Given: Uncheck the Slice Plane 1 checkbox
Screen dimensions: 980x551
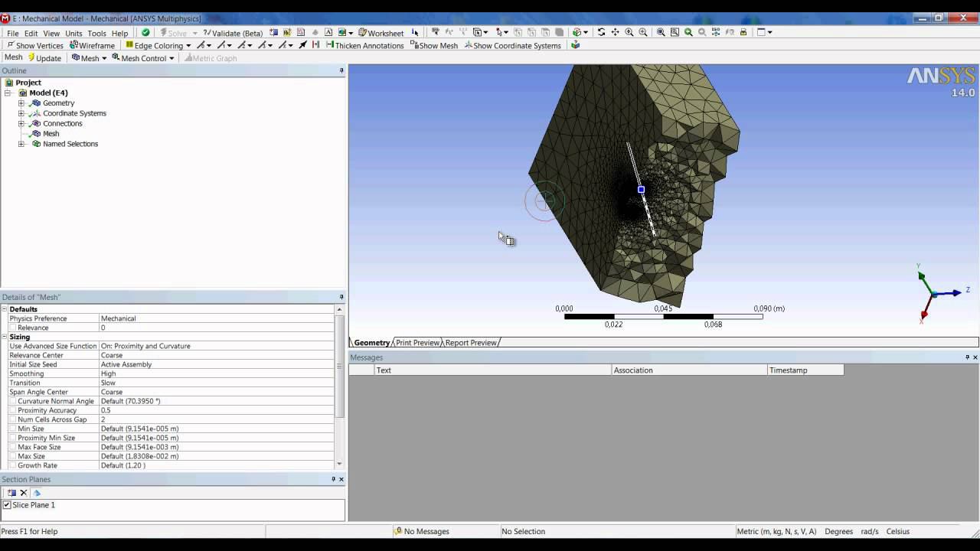Looking at the screenshot, I should [x=7, y=505].
